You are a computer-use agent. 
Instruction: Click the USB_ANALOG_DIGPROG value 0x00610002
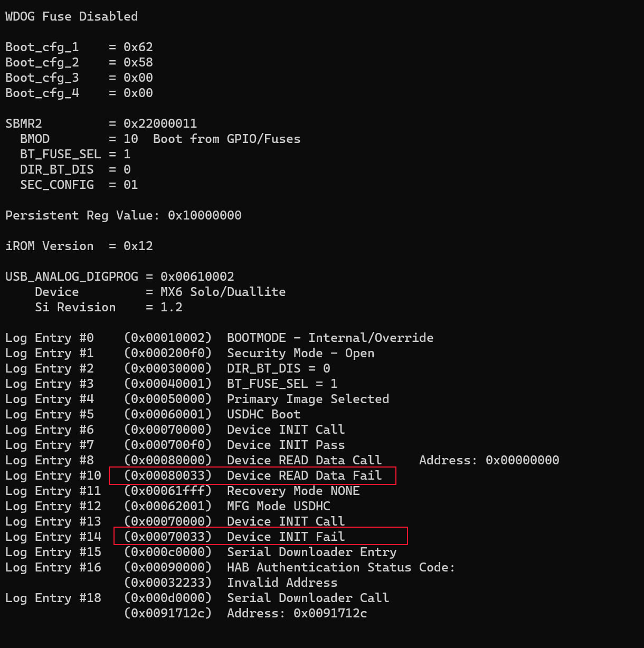197,277
